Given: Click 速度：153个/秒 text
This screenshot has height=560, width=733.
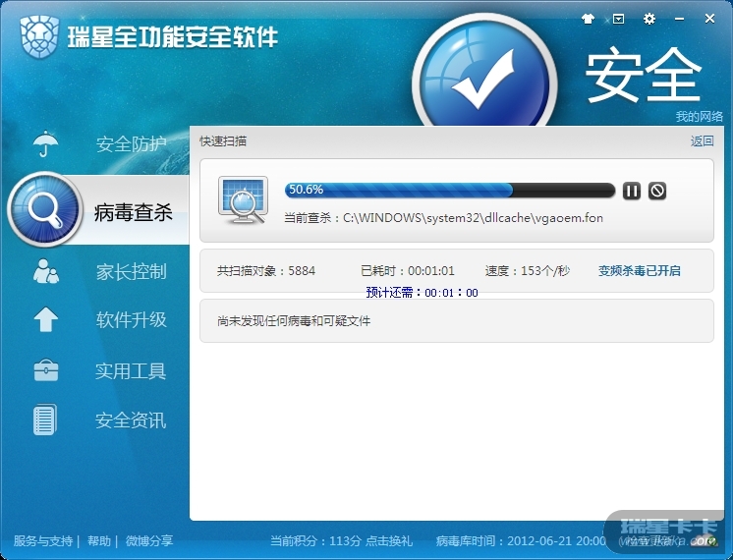Looking at the screenshot, I should pos(528,271).
